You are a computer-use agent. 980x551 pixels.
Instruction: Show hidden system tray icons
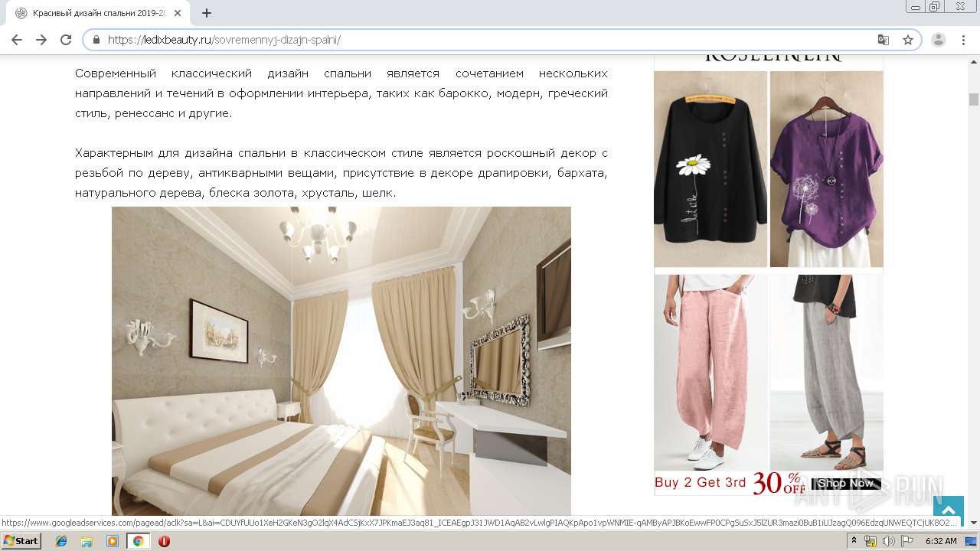click(x=854, y=541)
